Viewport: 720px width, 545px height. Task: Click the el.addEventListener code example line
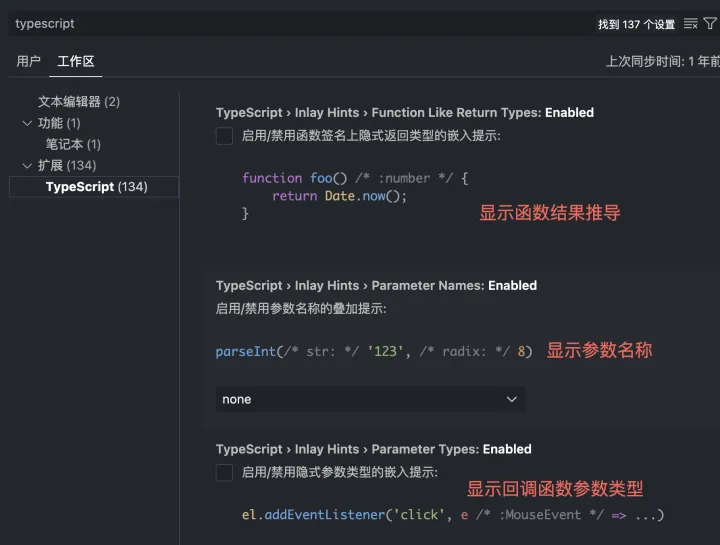tap(453, 515)
